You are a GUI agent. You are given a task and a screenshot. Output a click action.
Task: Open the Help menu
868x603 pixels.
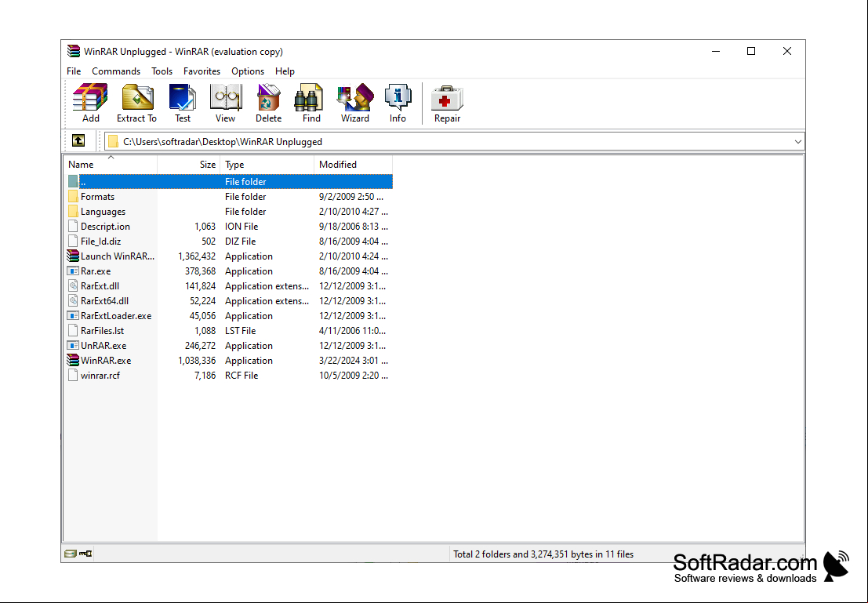(x=285, y=71)
